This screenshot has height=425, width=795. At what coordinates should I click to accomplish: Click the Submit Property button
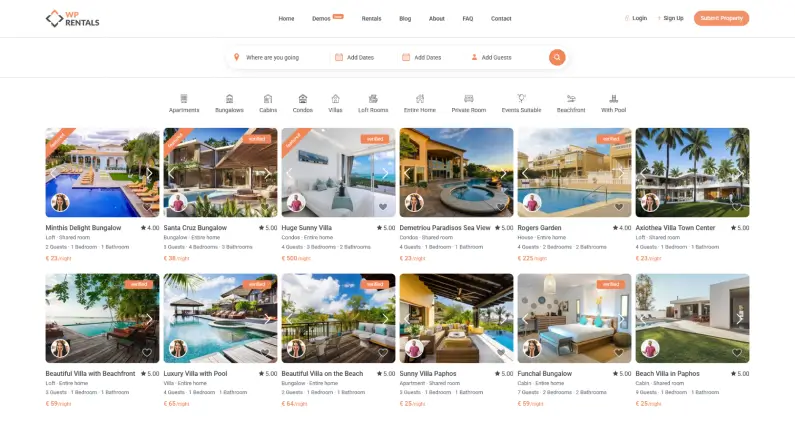(721, 18)
